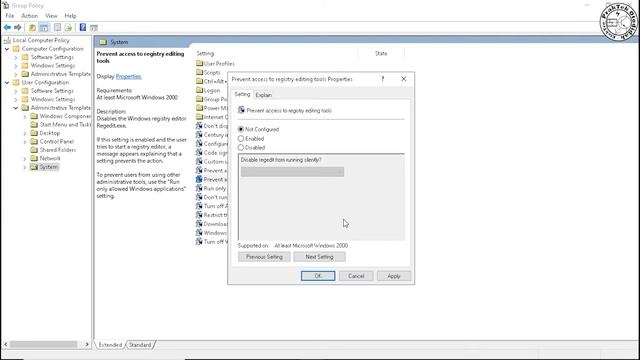640x360 pixels.
Task: Switch to the Setting tab in dialog
Action: [x=242, y=94]
